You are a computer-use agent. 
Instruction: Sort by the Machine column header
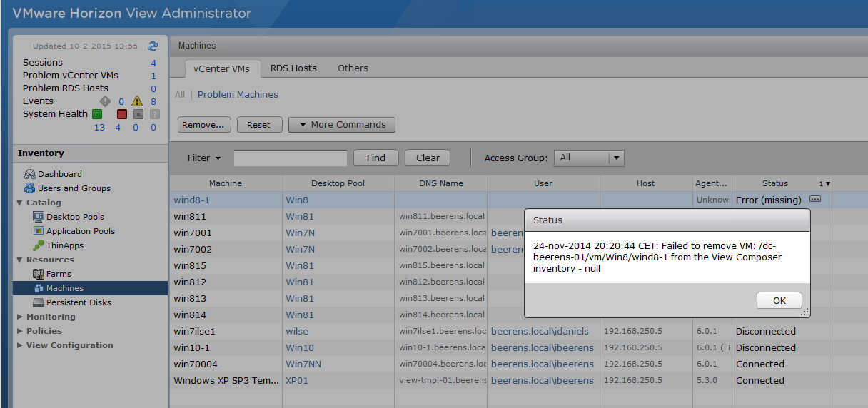click(226, 183)
